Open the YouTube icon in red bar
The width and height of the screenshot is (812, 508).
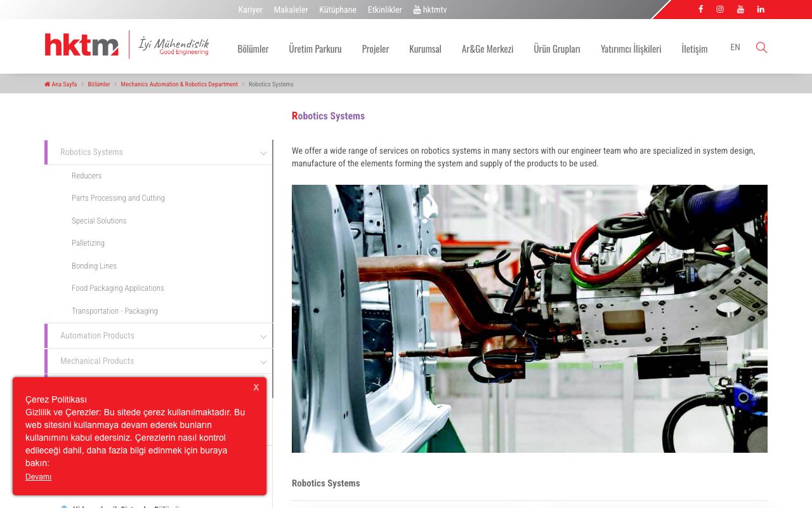tap(740, 9)
